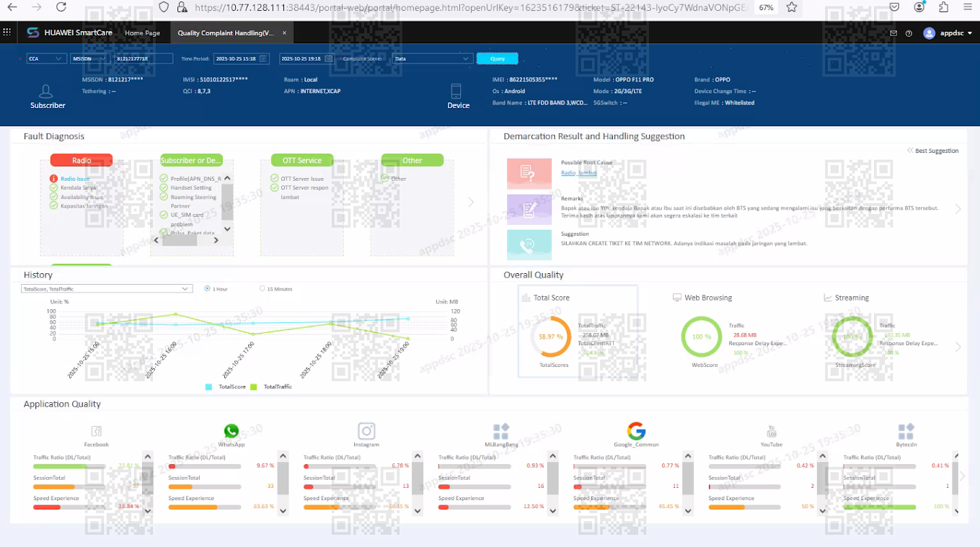
Task: Open the help question mark icon
Action: 909,33
